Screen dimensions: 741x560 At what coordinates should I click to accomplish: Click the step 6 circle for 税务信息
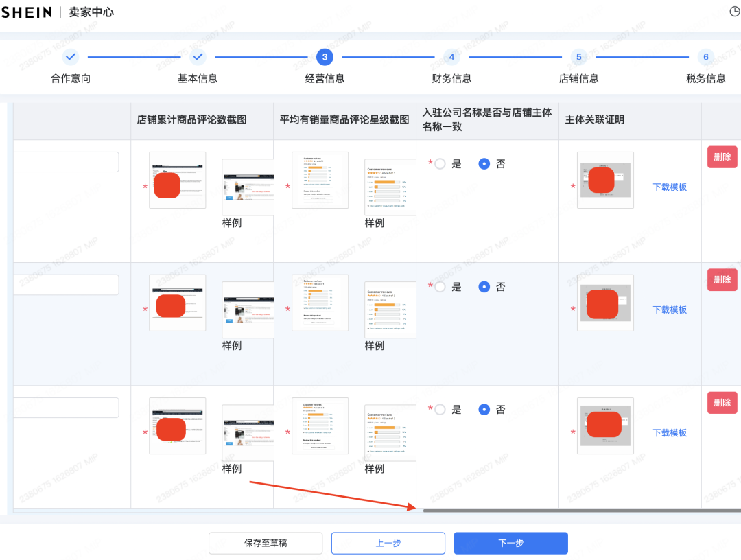[705, 57]
